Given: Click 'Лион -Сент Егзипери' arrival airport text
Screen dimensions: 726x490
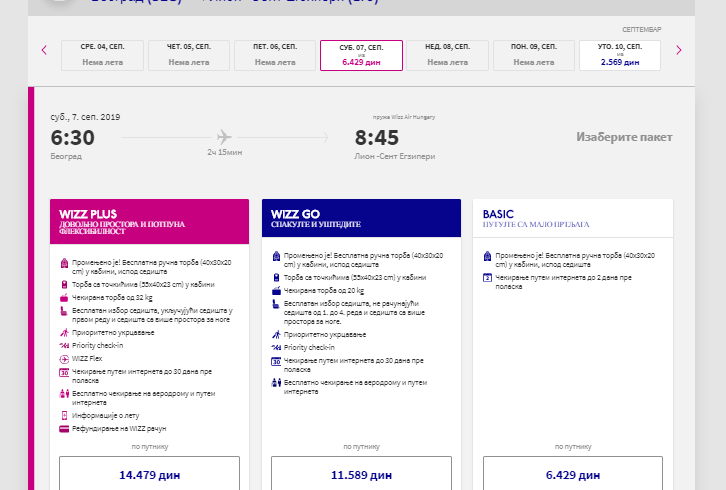Looking at the screenshot, I should coord(394,156).
